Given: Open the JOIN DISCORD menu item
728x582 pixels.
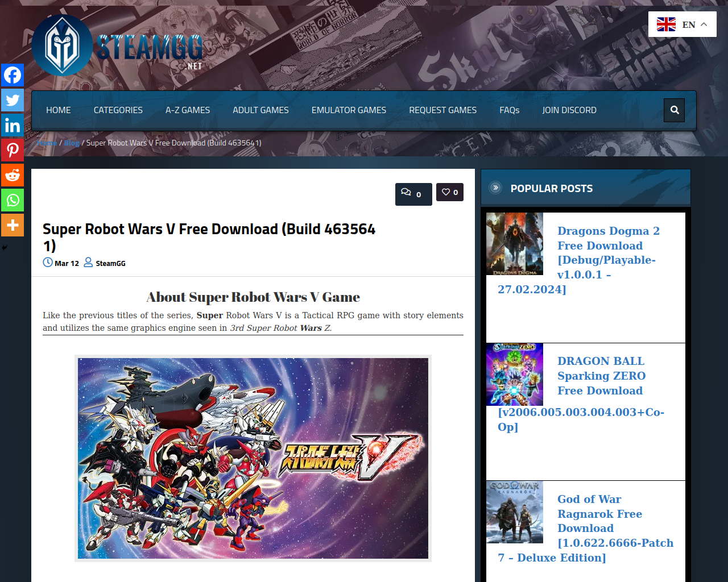Looking at the screenshot, I should pyautogui.click(x=569, y=110).
